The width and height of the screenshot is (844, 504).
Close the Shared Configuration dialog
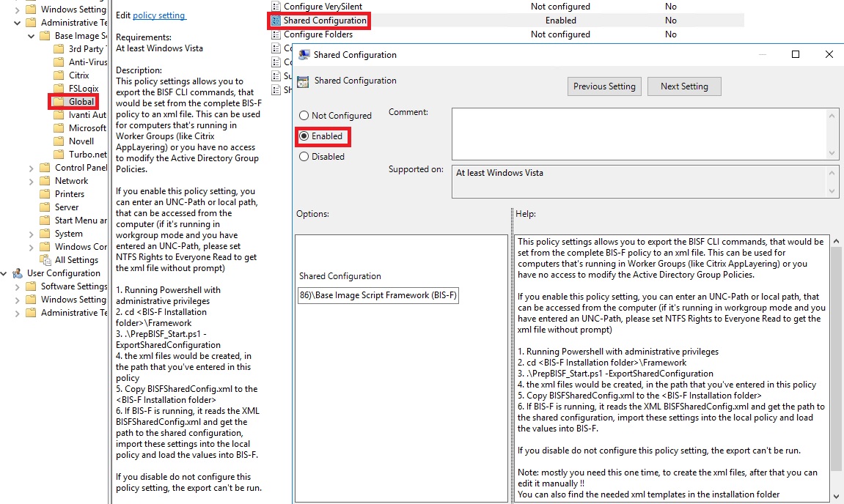tap(829, 54)
